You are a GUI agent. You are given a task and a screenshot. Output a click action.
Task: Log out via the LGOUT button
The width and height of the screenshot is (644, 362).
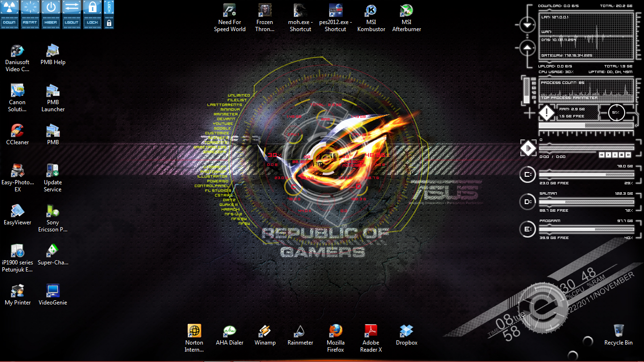[x=71, y=14]
